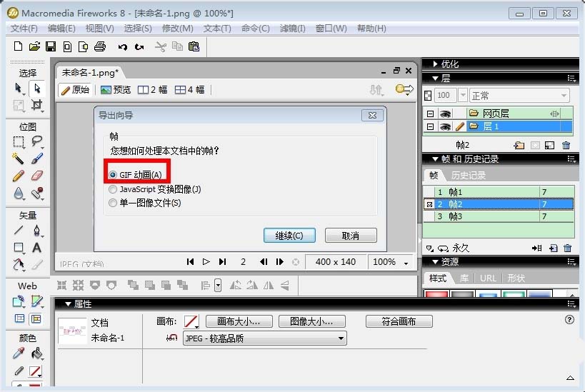Screen dimensions: 585x392
Task: Select the Pointer tool
Action: 19,89
